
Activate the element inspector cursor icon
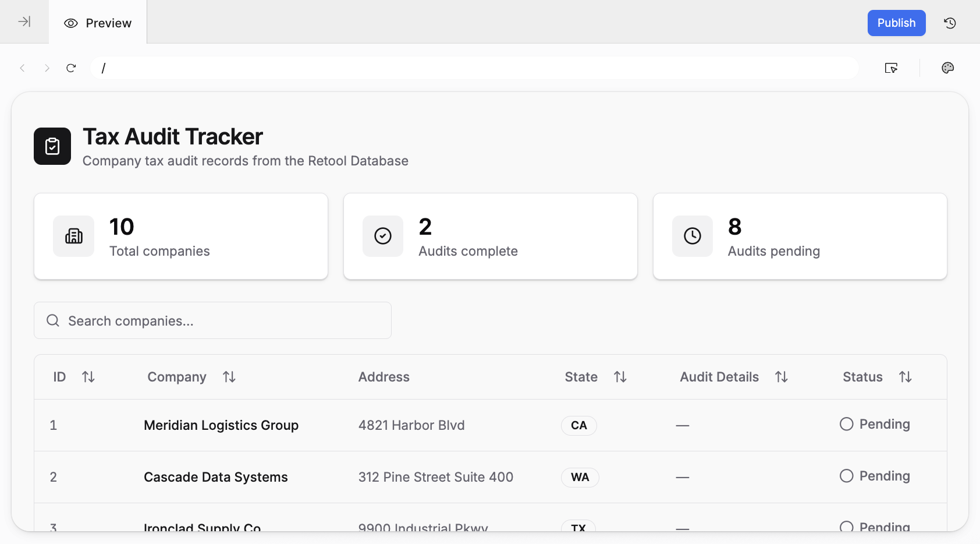(x=891, y=68)
